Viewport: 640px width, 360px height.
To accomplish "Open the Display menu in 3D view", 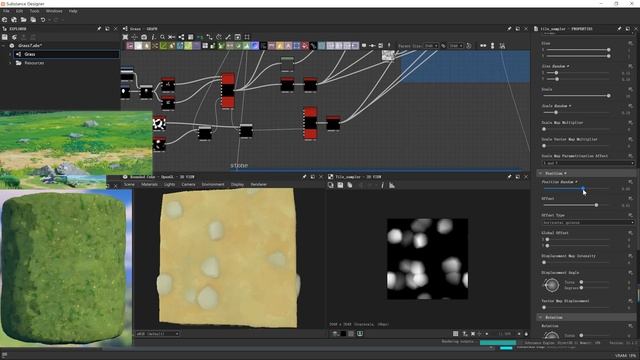I will point(237,184).
